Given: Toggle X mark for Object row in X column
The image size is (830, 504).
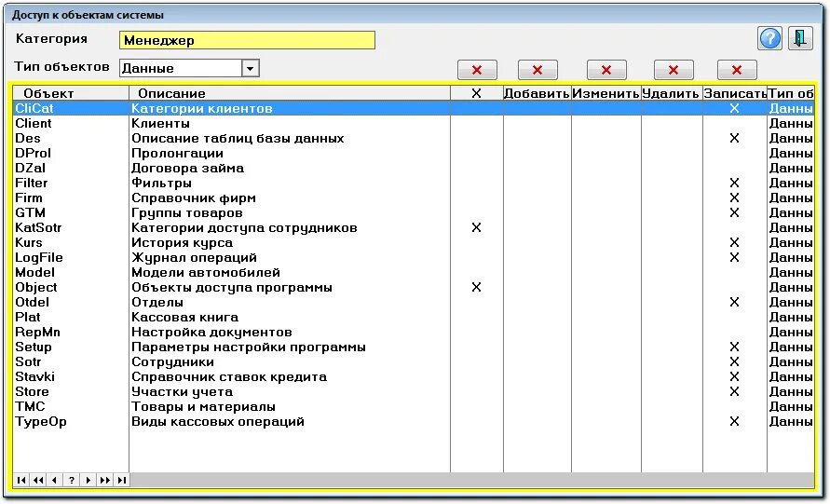Looking at the screenshot, I should 476,288.
